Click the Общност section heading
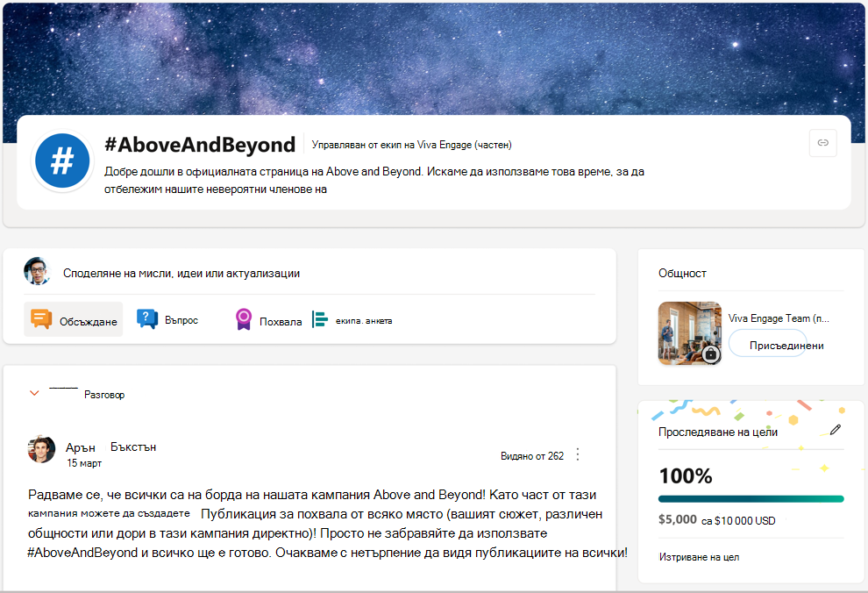Screen dimensions: 868x593 click(682, 273)
